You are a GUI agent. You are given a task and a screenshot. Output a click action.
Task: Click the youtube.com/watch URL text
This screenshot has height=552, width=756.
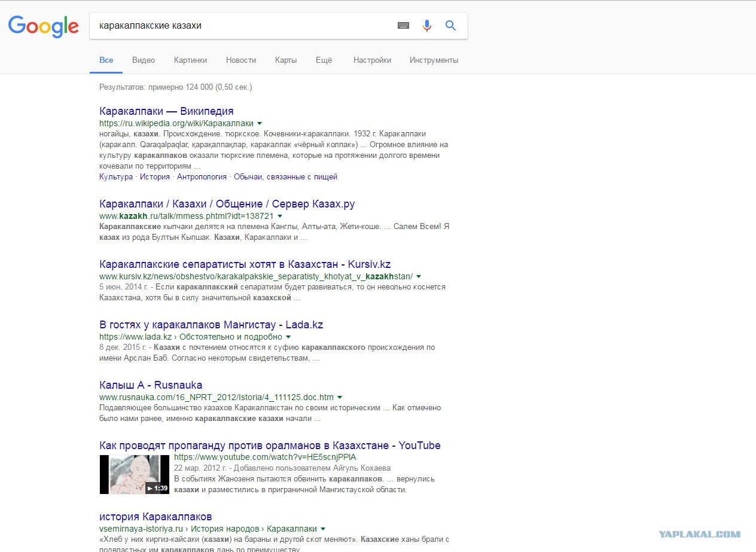click(265, 458)
